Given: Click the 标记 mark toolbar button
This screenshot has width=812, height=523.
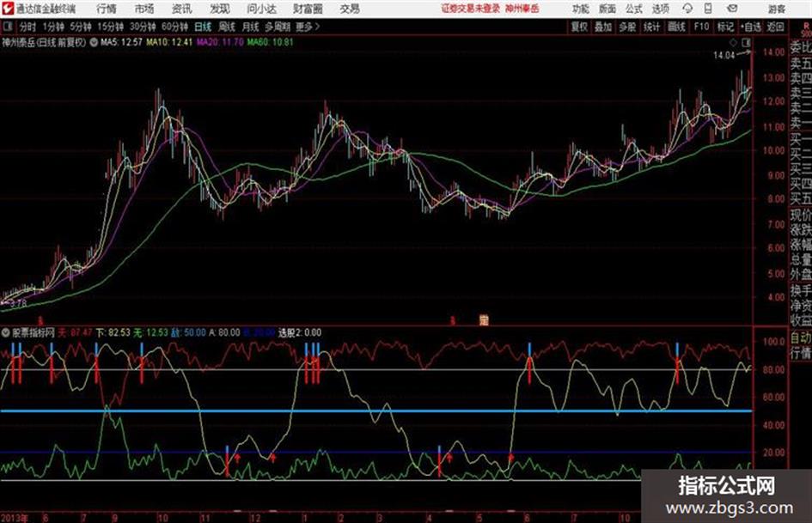Looking at the screenshot, I should click(725, 27).
